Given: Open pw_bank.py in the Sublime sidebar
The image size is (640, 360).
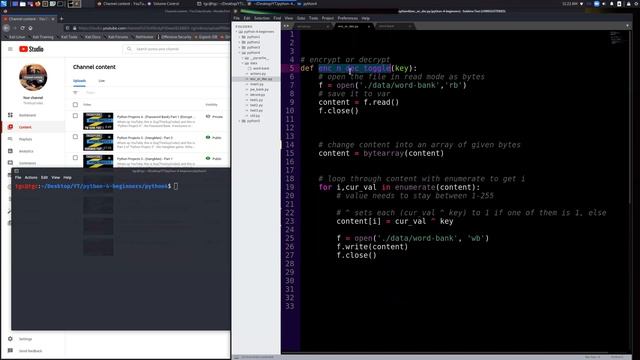Looking at the screenshot, I should (259, 89).
